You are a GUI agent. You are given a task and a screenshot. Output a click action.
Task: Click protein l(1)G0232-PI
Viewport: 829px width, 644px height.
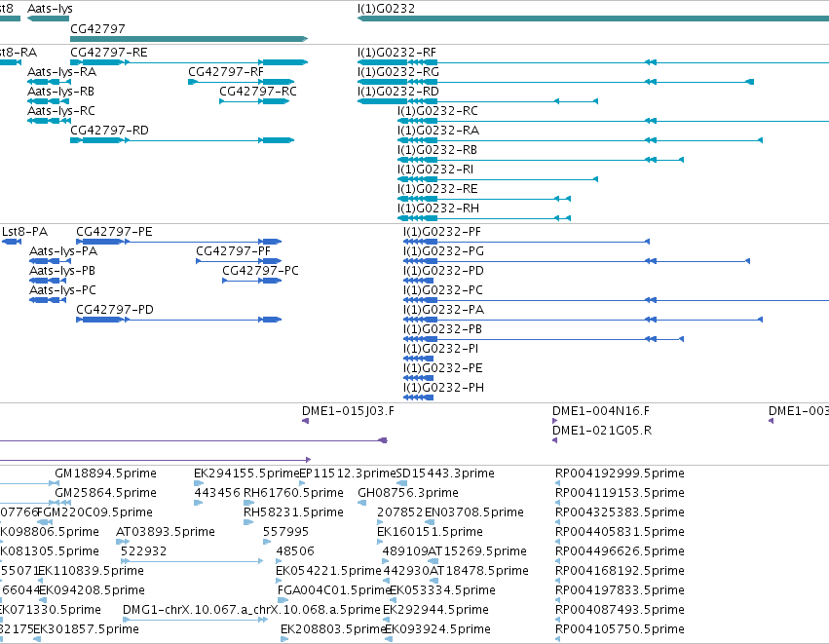pyautogui.click(x=441, y=349)
